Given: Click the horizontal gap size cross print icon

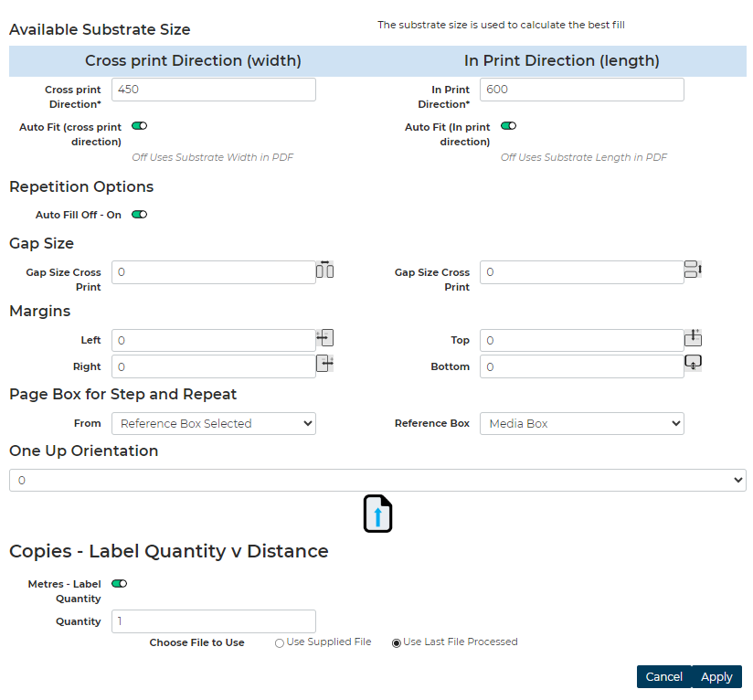Looking at the screenshot, I should tap(325, 270).
